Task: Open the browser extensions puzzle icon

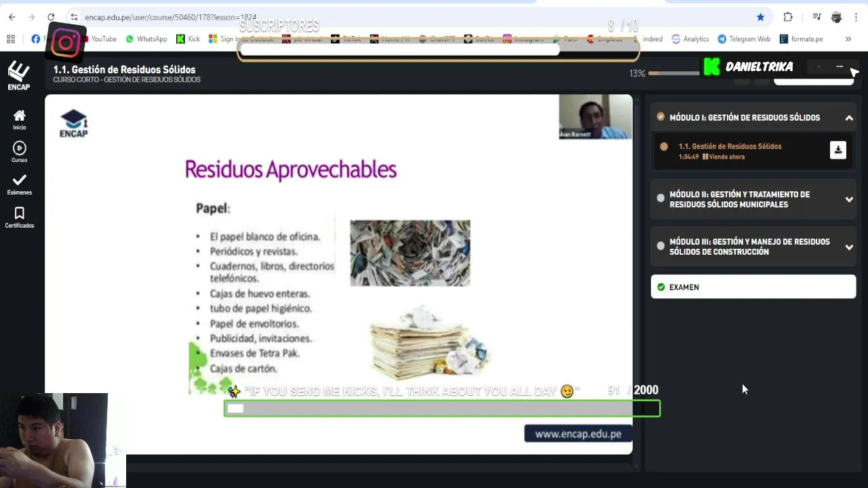Action: coord(787,17)
